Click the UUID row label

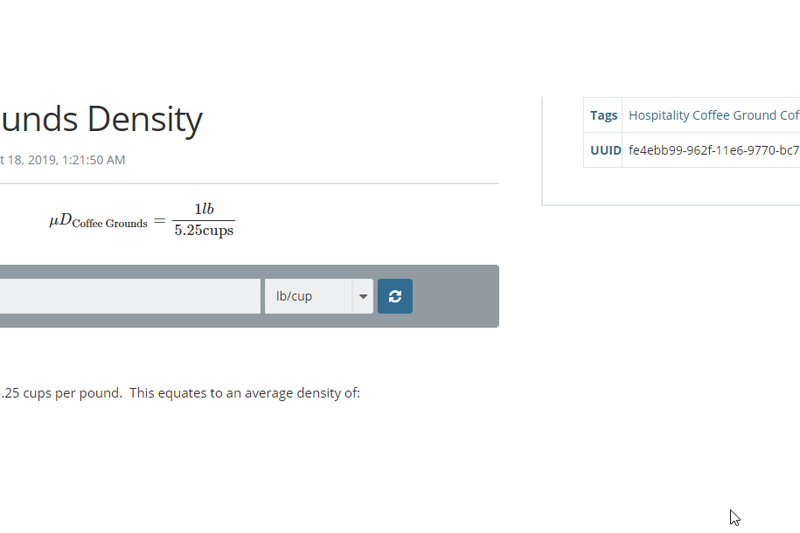603,150
